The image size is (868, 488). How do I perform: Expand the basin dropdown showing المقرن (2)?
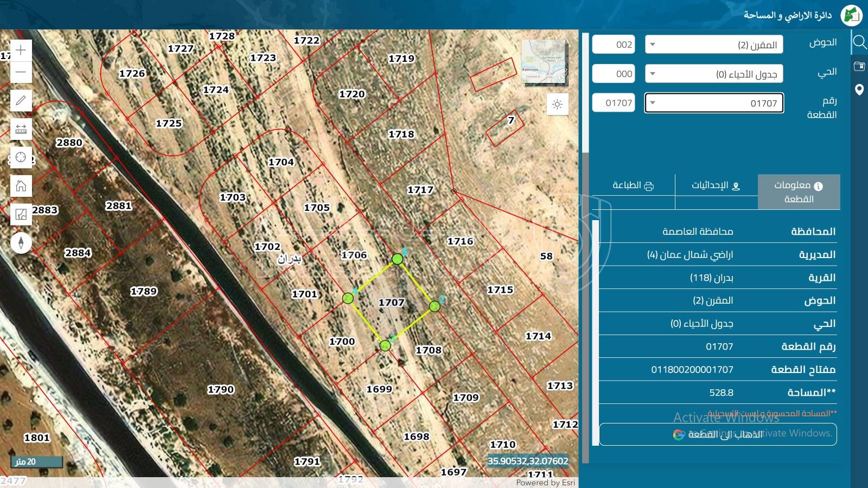(x=714, y=44)
